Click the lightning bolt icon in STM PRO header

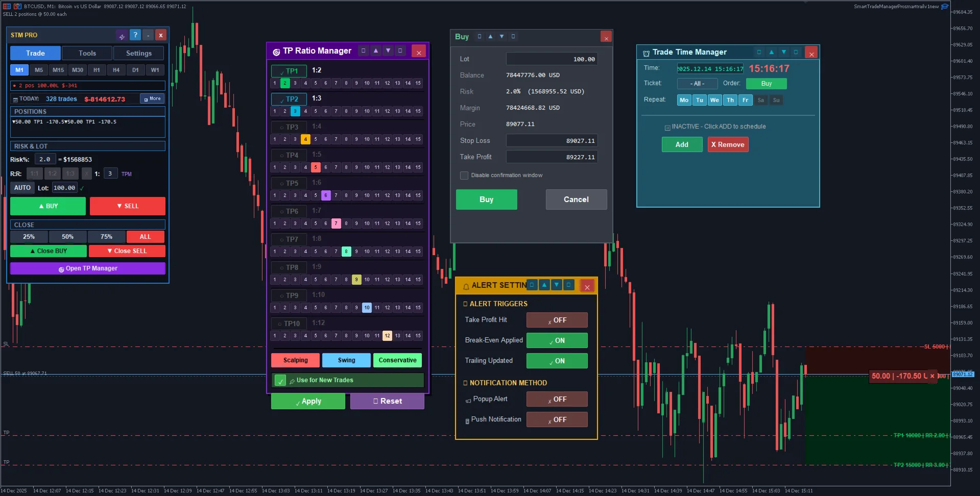tap(122, 35)
